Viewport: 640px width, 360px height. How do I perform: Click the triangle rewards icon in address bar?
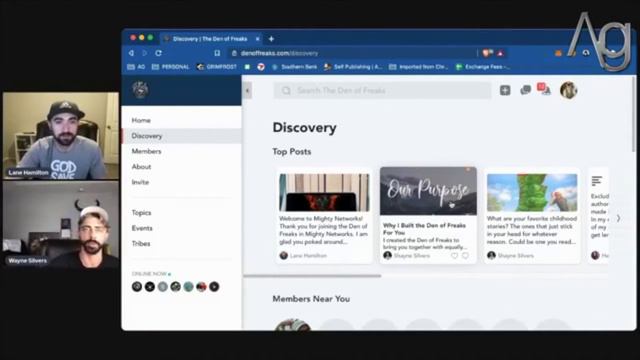[500, 53]
